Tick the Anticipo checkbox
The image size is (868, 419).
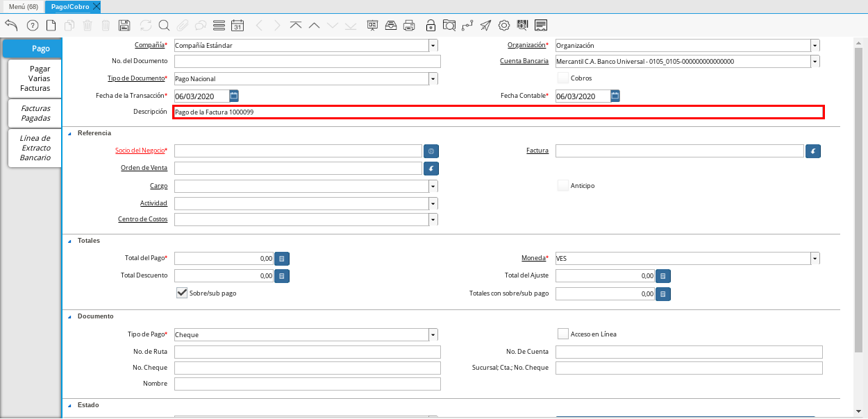(x=563, y=185)
